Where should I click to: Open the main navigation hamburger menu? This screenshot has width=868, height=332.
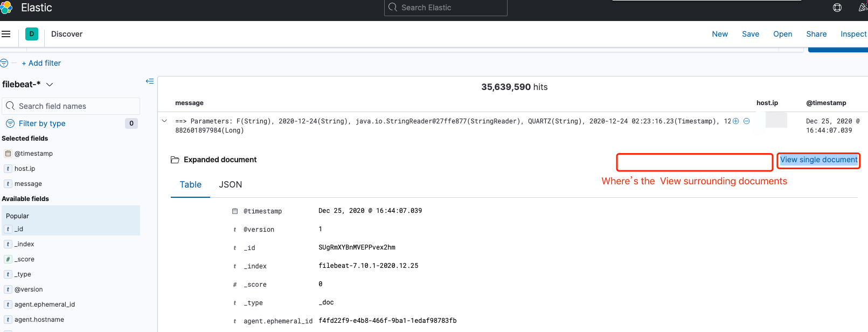[x=6, y=34]
